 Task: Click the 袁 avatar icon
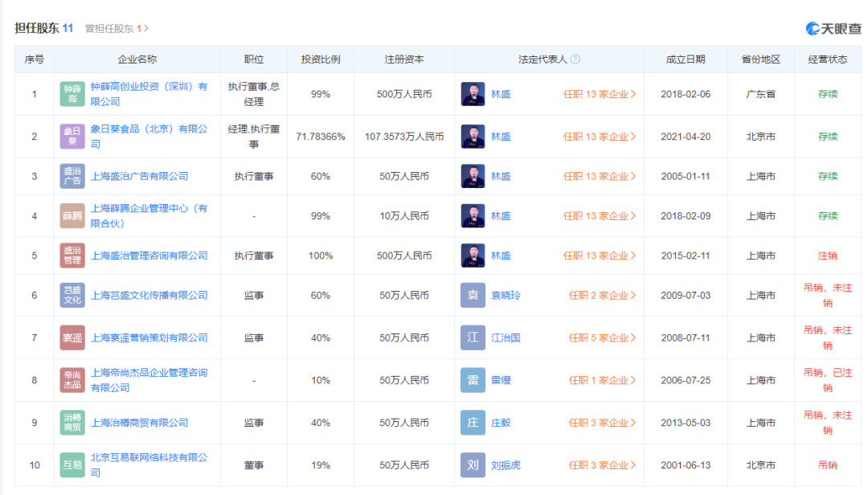pos(473,295)
